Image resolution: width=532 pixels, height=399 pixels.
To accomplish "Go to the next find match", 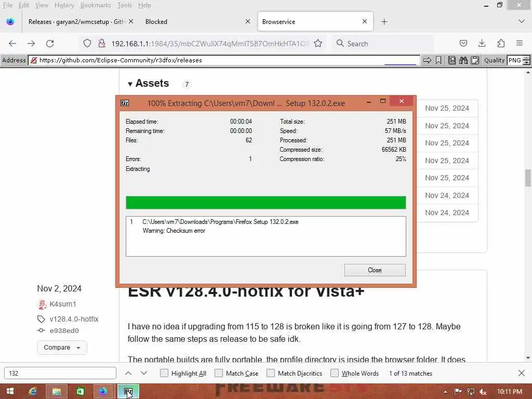I will (144, 373).
